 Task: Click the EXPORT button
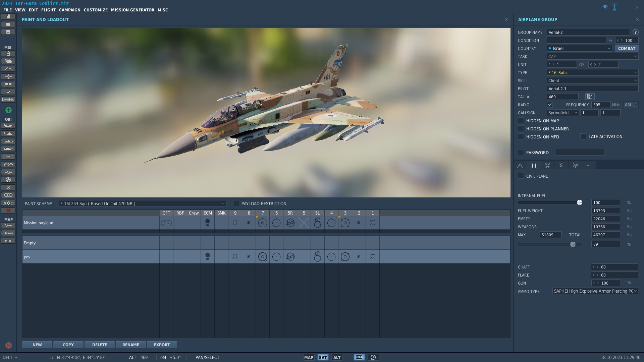coord(162,345)
